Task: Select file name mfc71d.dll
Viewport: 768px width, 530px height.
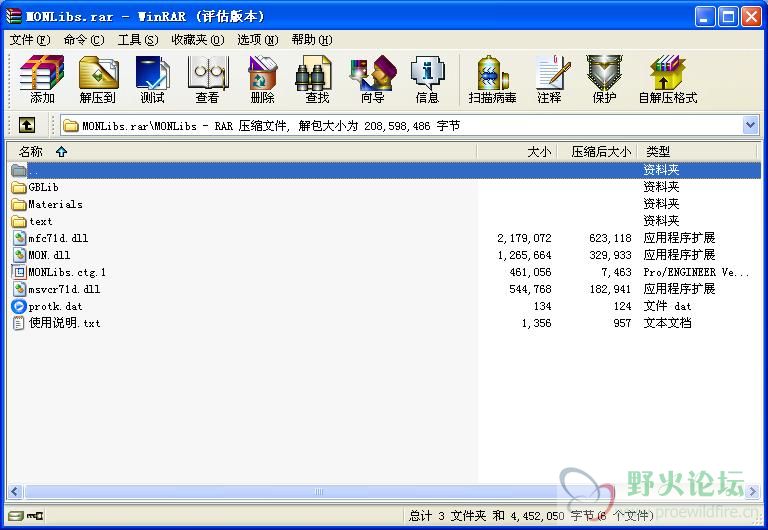Action: click(x=58, y=239)
